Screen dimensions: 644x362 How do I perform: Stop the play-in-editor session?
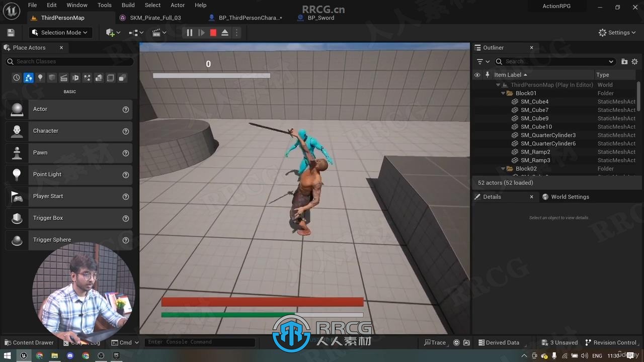click(x=213, y=33)
